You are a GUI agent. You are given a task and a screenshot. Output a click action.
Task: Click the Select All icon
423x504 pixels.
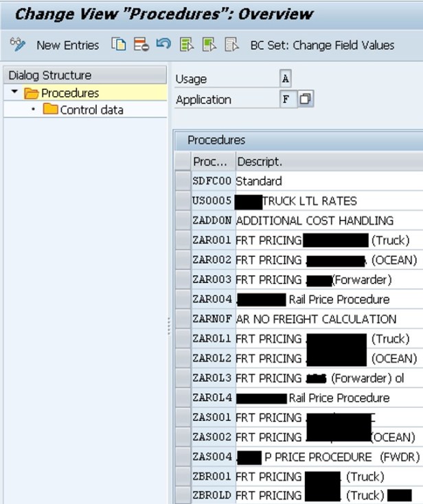(x=187, y=45)
